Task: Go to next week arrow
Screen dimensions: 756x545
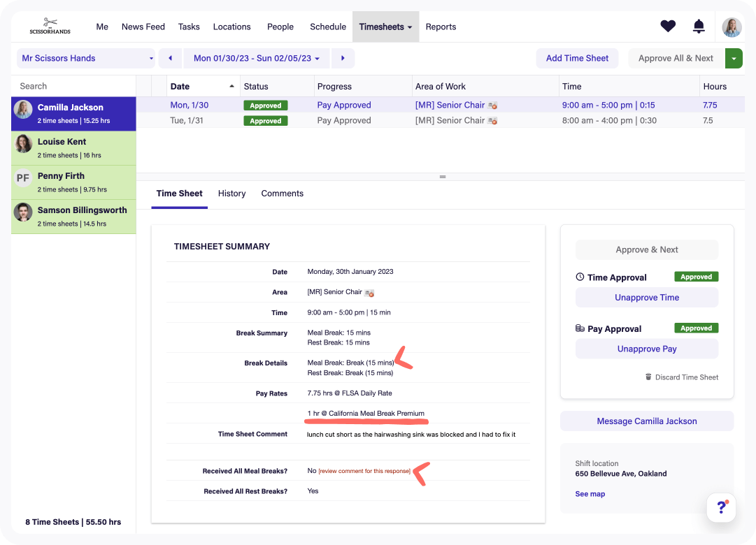Action: [343, 58]
